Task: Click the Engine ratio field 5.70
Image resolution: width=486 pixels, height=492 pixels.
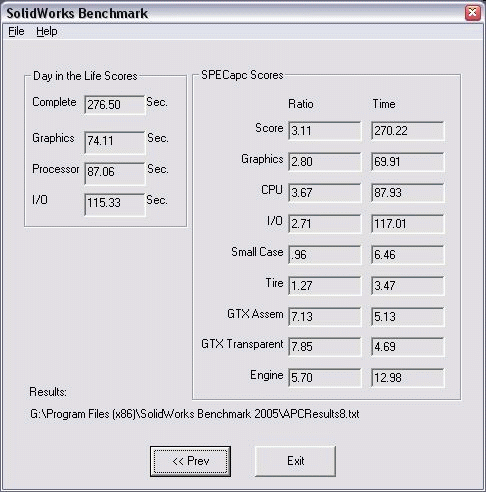Action: [325, 378]
